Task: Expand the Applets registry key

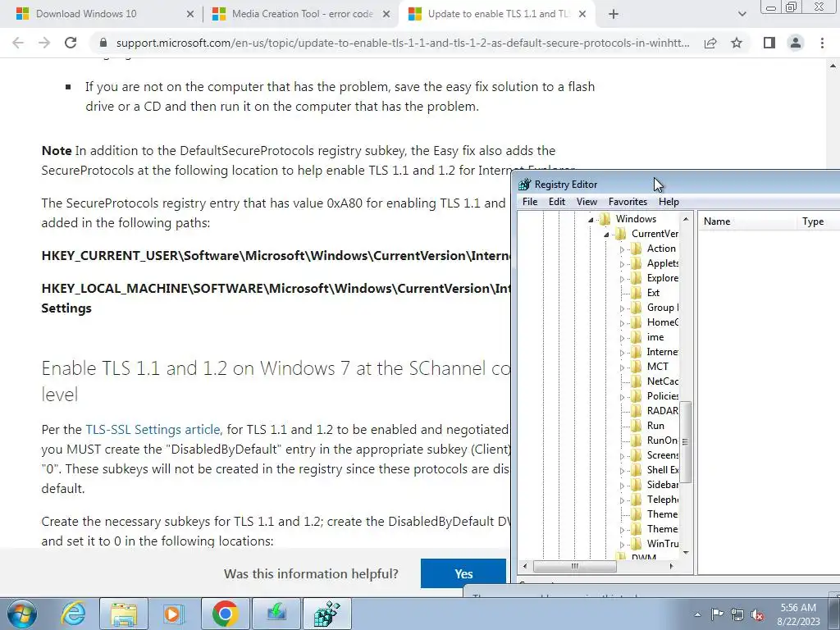Action: coord(622,264)
